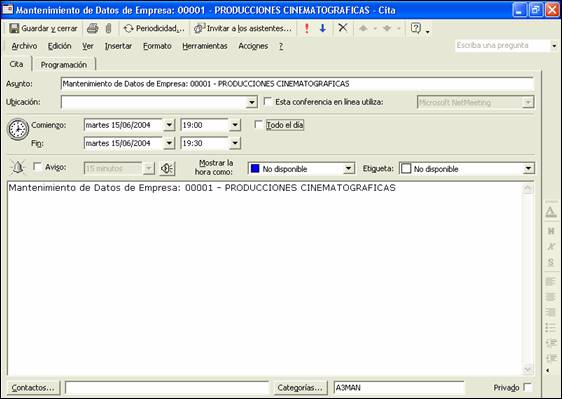Switch to the Programación tab
Screen dimensions: 562x399
pos(64,65)
